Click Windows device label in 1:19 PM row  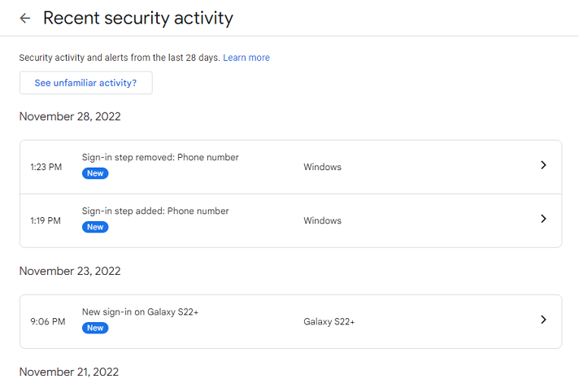(x=322, y=220)
